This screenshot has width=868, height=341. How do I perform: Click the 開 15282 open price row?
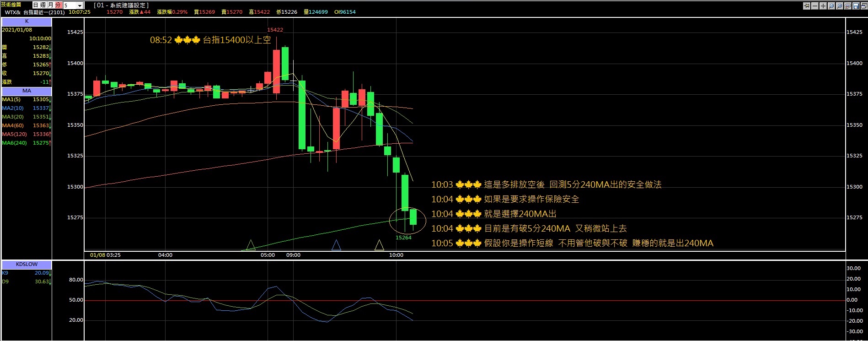(27, 47)
